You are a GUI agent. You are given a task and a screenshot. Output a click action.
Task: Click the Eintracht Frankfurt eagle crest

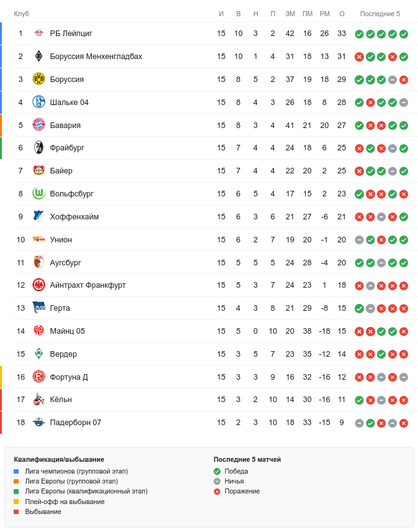[39, 285]
